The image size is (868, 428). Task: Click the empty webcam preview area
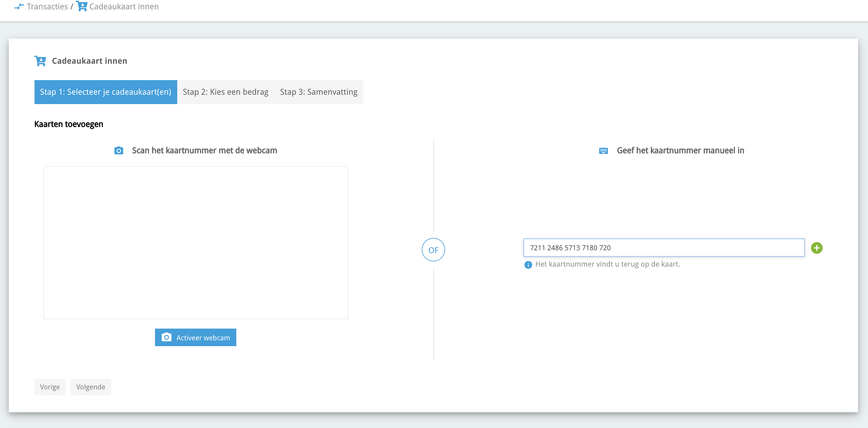click(x=195, y=242)
